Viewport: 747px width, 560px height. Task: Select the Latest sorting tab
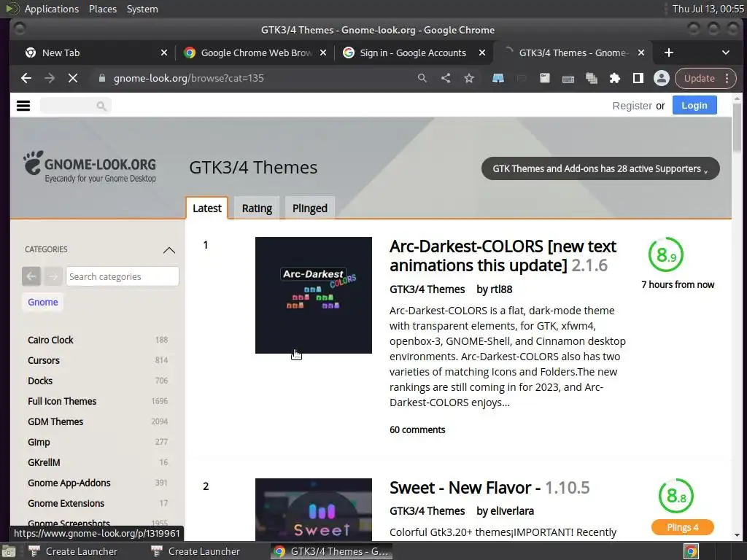206,208
